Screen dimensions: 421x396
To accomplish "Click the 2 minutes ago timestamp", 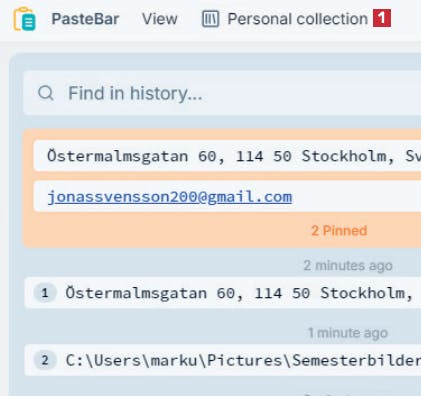I will [x=348, y=266].
